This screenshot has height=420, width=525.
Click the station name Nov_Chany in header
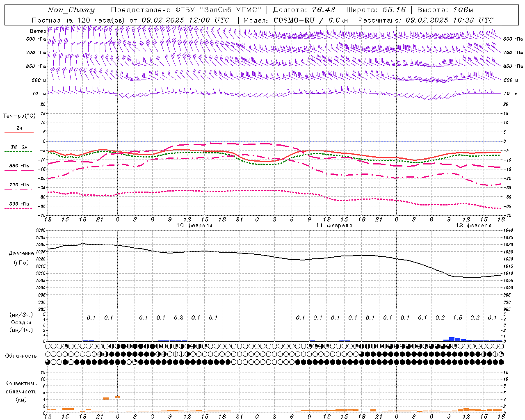tap(71, 10)
